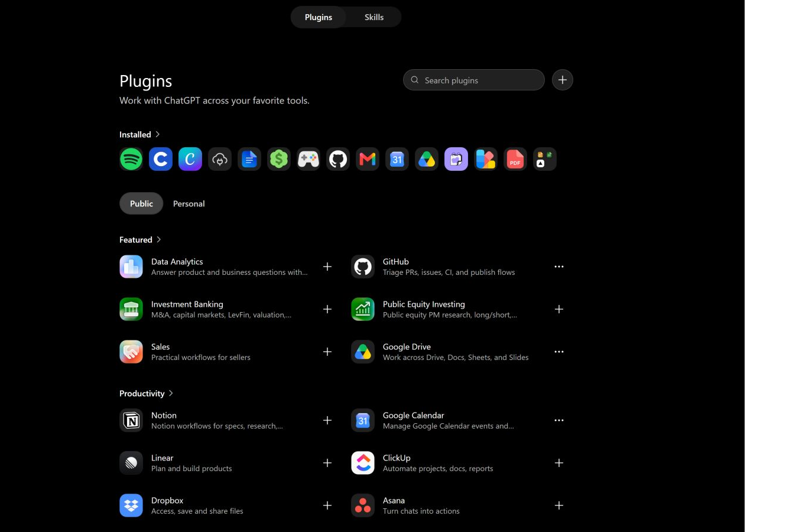Screen dimensions: 786x532
Task: Click the Linear logo icon
Action: (x=131, y=463)
